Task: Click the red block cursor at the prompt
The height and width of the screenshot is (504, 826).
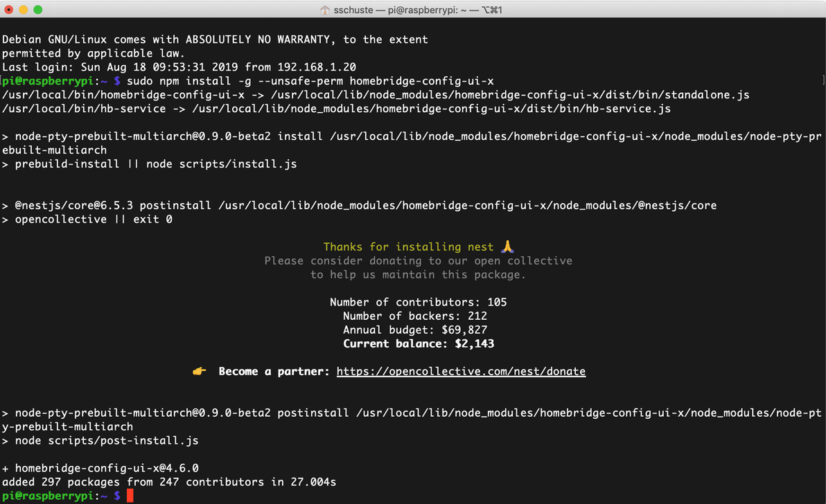Action: 130,496
